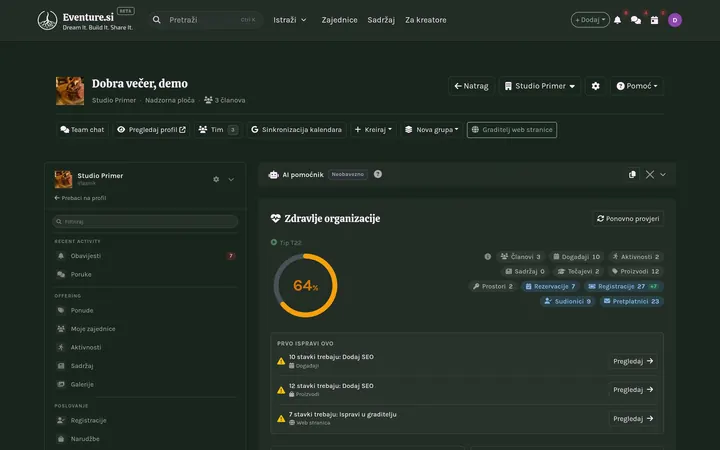Image resolution: width=720 pixels, height=450 pixels.
Task: Click the sidebar Filtriraj input field
Action: click(x=145, y=221)
